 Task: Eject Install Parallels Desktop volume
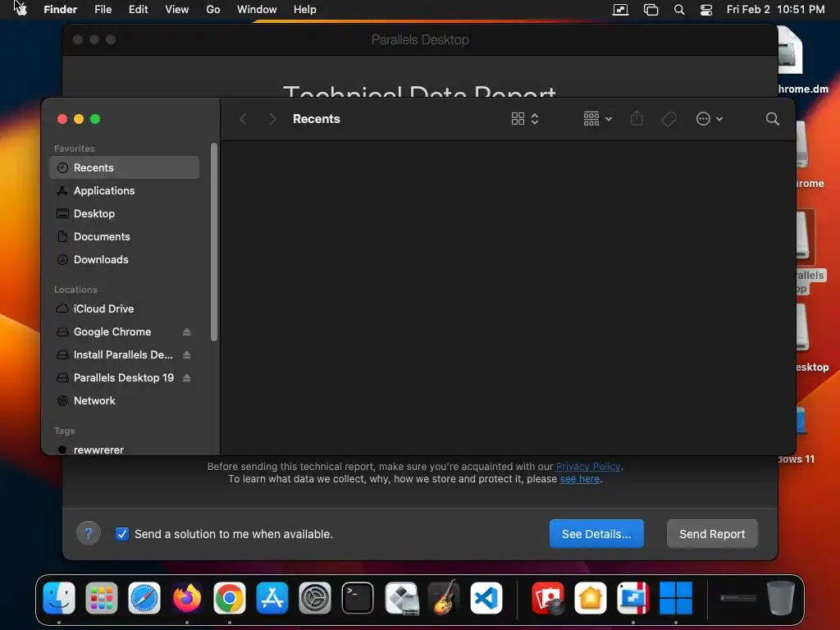[186, 354]
